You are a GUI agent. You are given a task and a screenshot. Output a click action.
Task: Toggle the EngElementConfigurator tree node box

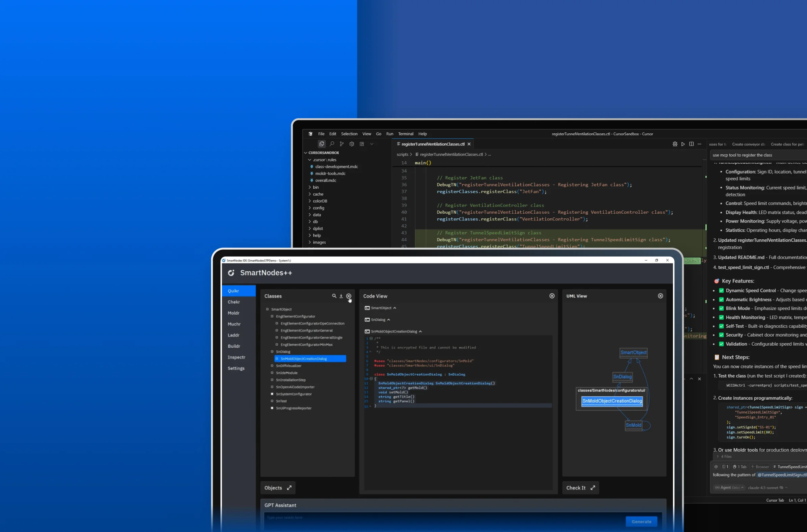coord(272,316)
